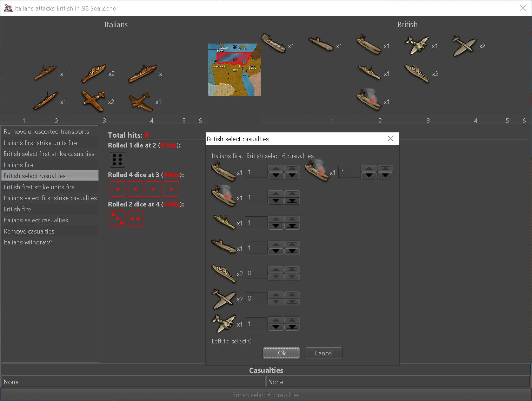Viewport: 532px width, 401px height.
Task: Click the Italian bomber x1 unit icon
Action: pyautogui.click(x=141, y=102)
